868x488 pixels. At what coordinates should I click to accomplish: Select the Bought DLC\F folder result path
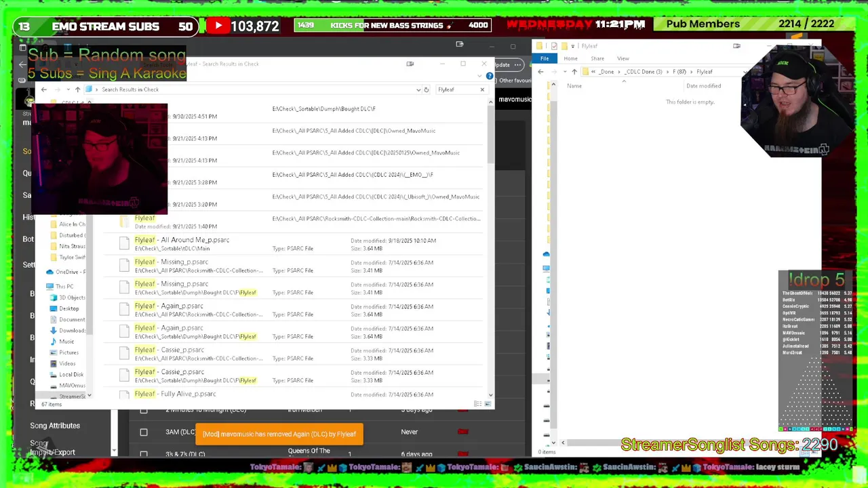[323, 108]
